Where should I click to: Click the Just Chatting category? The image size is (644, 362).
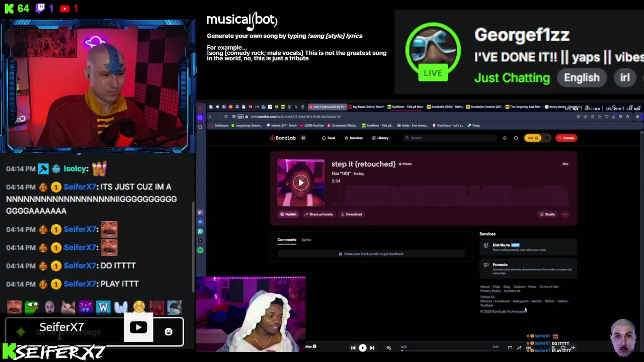512,78
